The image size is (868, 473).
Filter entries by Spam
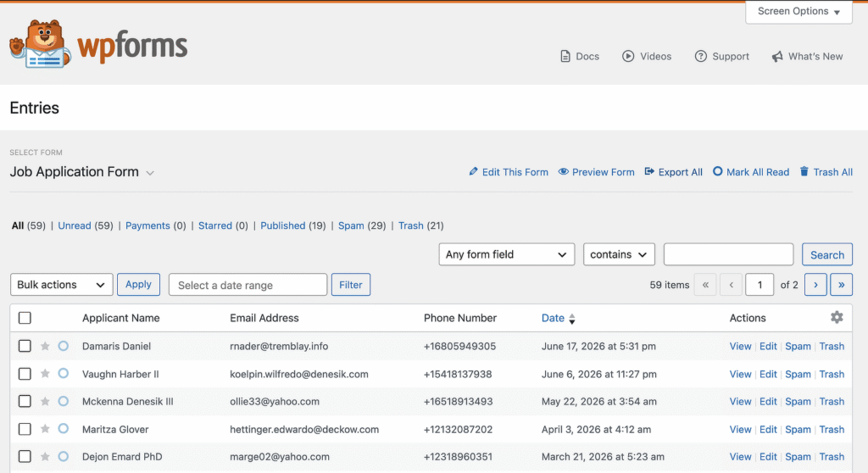pos(351,225)
